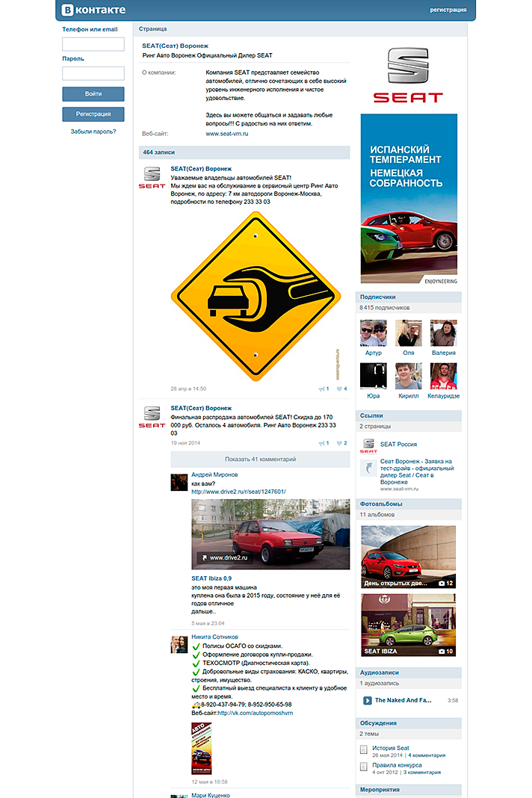Click SEAT avatar beside final sale post

(152, 417)
